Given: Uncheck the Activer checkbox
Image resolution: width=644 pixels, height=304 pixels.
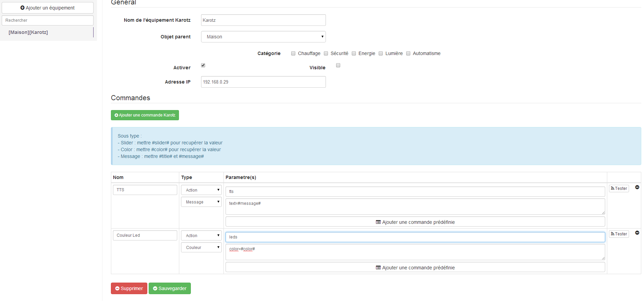Looking at the screenshot, I should [x=203, y=65].
